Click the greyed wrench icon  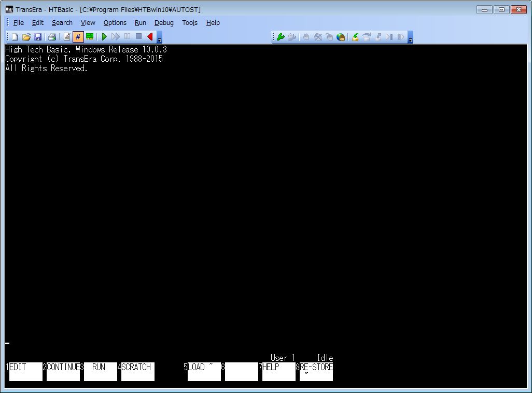tap(292, 37)
